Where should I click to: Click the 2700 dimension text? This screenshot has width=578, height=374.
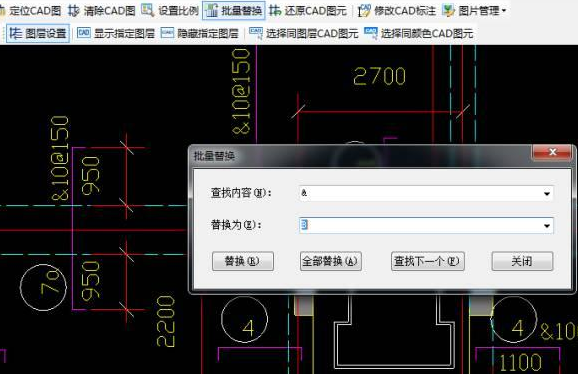379,77
